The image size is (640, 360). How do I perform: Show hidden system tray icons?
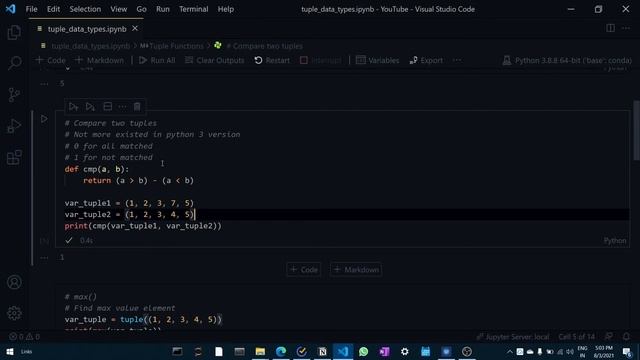pyautogui.click(x=509, y=351)
